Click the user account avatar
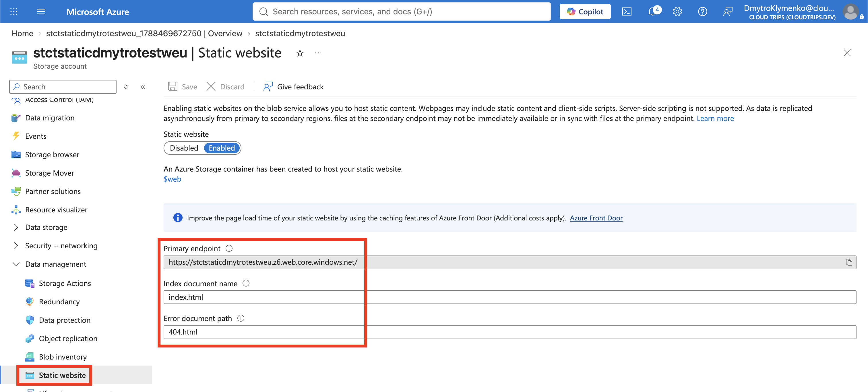868x392 pixels. [850, 11]
